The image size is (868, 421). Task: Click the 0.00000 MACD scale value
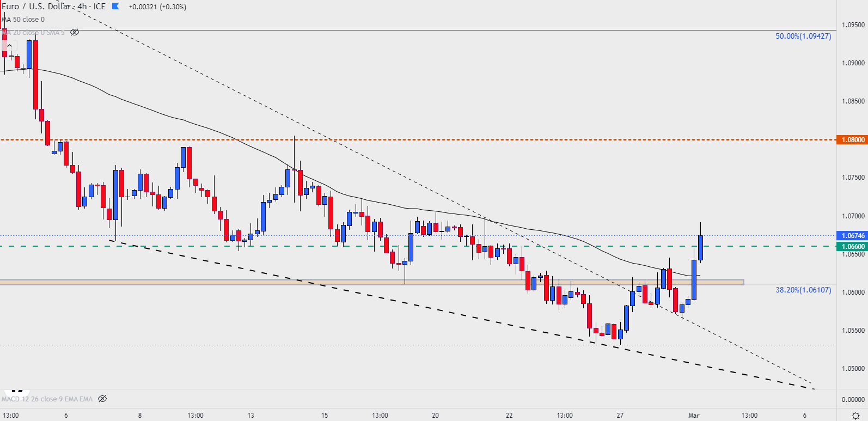click(853, 400)
